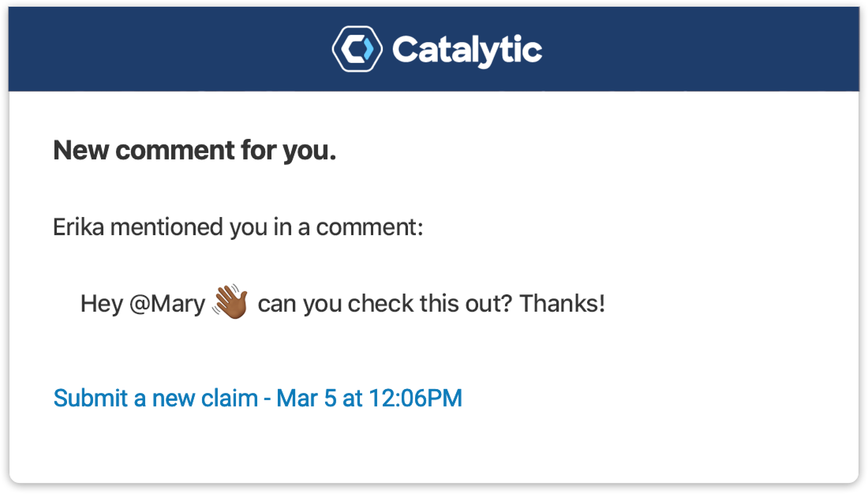The image size is (868, 494).
Task: Click the @Mary mention in the comment
Action: click(167, 304)
